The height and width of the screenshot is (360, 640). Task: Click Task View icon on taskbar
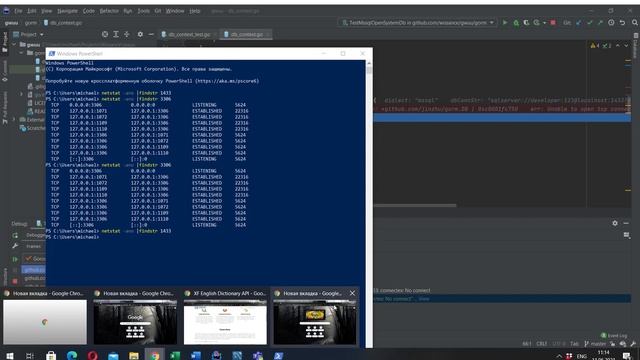(30, 356)
